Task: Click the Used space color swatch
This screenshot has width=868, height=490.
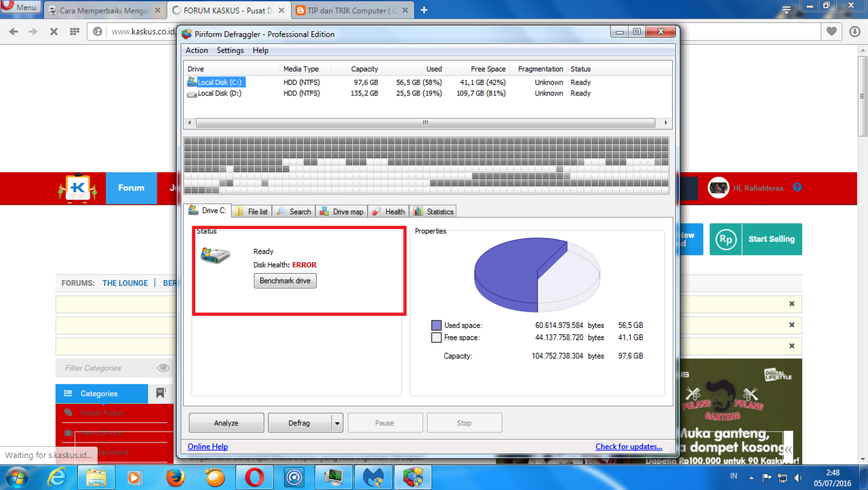Action: [437, 325]
